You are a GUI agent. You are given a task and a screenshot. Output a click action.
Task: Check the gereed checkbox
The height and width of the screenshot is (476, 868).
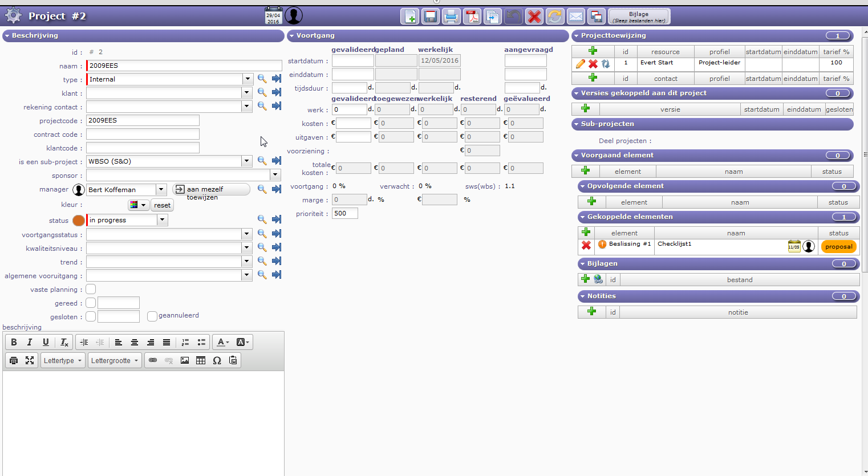coord(91,303)
